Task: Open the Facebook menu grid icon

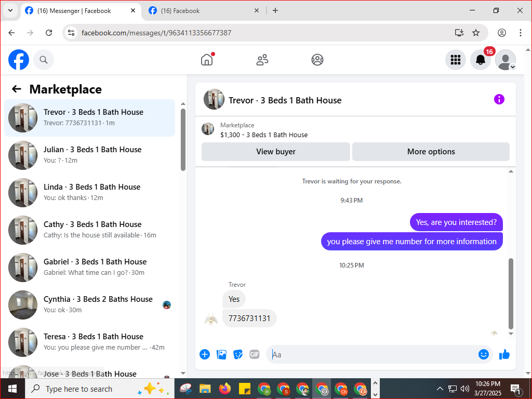Action: 455,60
